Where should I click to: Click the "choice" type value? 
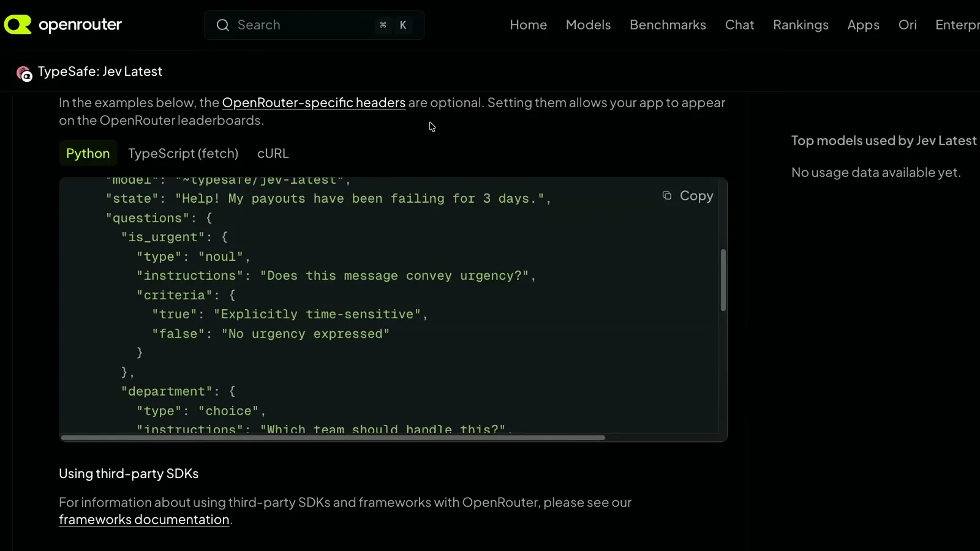tap(228, 411)
